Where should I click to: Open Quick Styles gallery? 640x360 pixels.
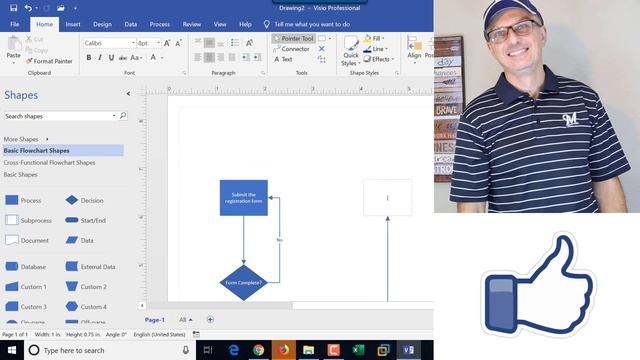coord(351,51)
